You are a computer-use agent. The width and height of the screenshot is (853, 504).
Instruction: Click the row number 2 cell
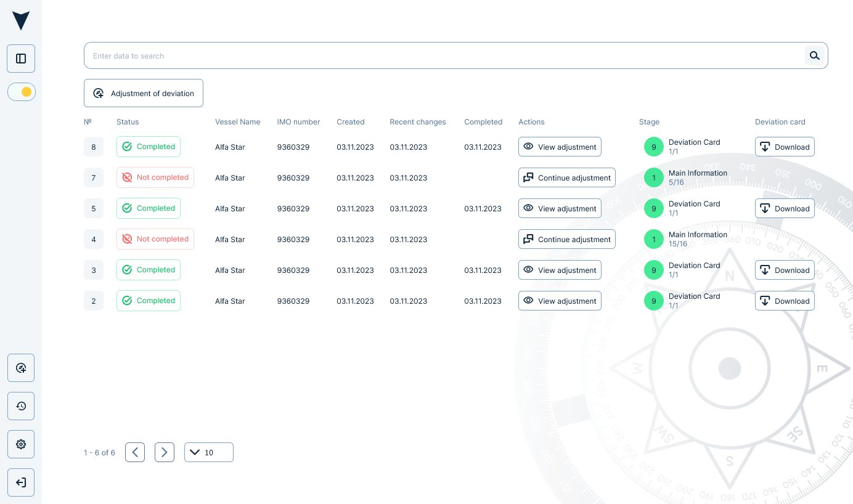pyautogui.click(x=94, y=301)
